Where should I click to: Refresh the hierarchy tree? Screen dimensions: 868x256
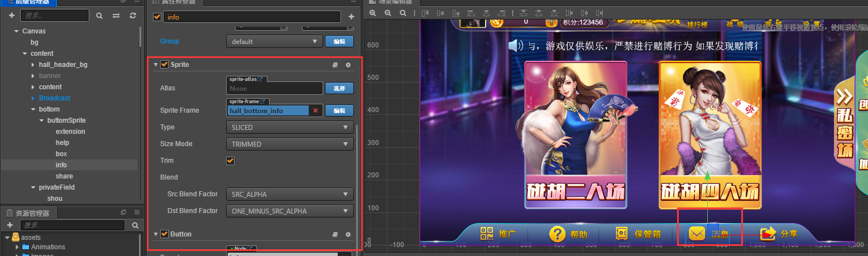[132, 16]
